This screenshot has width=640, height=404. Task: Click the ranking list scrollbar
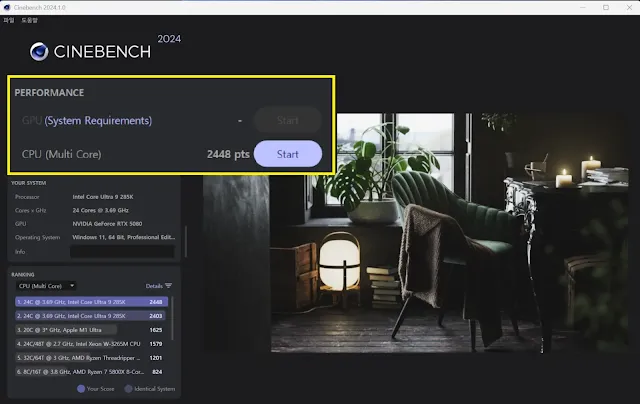[x=172, y=318]
